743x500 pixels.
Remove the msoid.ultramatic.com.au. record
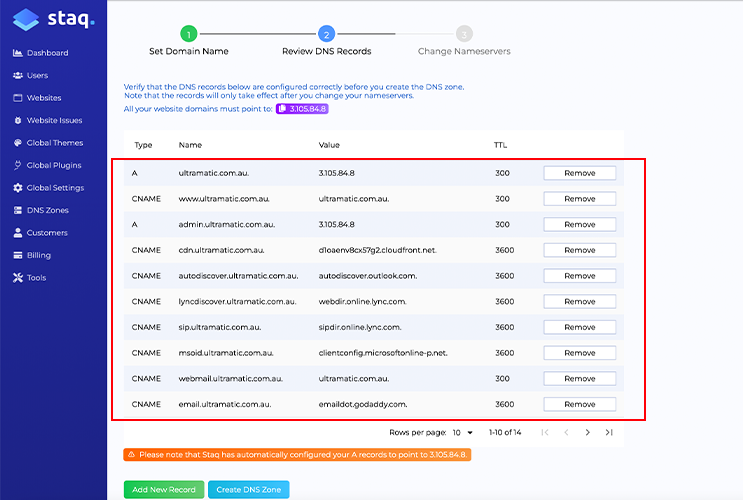580,353
